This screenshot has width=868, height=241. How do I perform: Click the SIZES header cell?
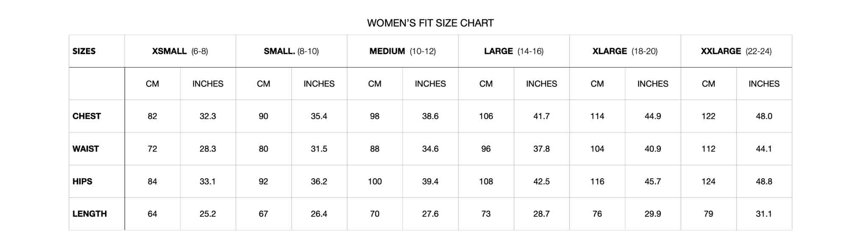(x=84, y=51)
